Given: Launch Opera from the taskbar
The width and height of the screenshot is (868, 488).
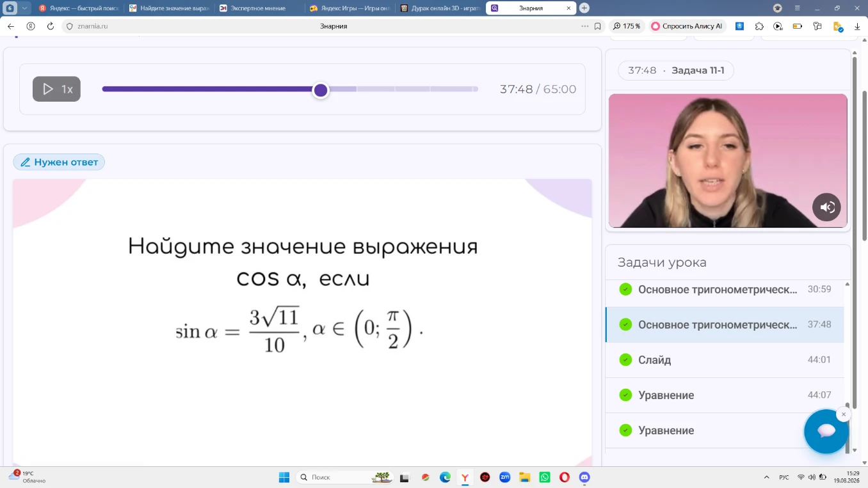Looking at the screenshot, I should (565, 477).
